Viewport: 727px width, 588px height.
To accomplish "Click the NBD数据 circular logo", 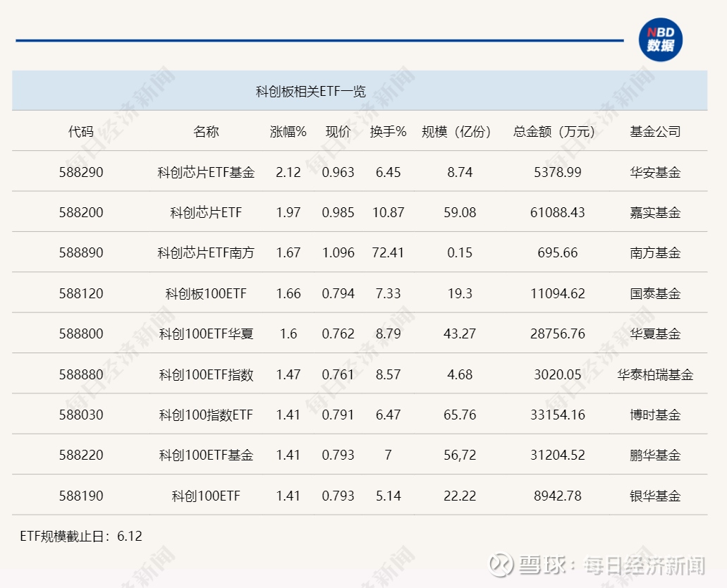I will pos(660,39).
